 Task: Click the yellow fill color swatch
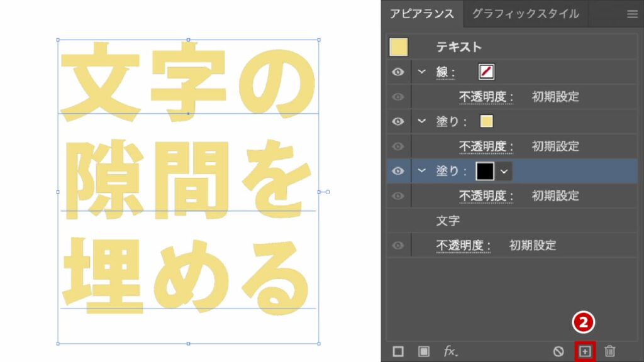(x=486, y=121)
